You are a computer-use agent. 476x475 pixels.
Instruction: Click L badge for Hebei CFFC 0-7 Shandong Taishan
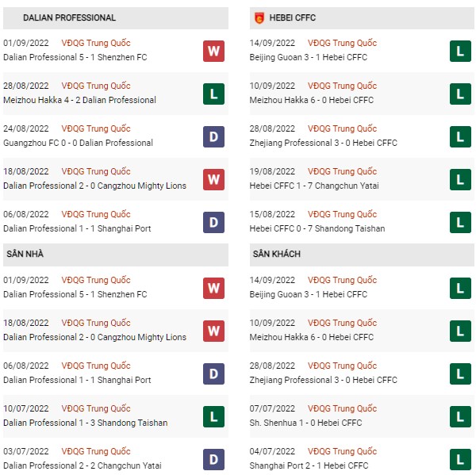tap(460, 222)
